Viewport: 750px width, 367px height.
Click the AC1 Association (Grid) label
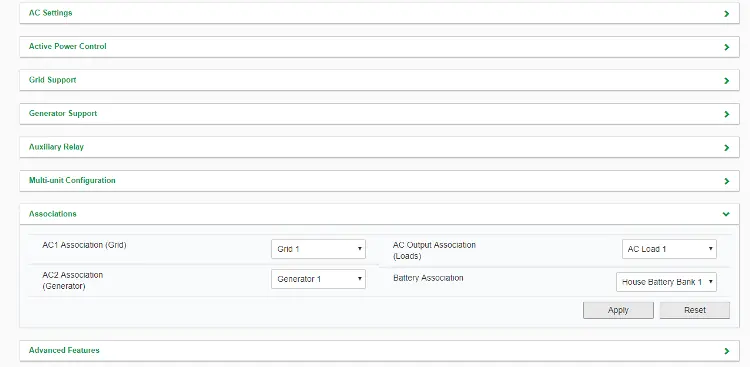coord(84,245)
